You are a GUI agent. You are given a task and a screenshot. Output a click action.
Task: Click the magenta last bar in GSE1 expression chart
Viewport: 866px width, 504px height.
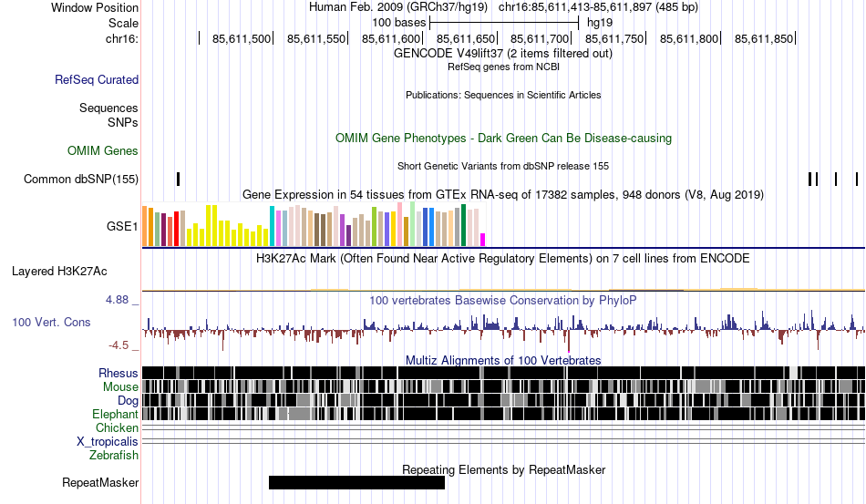(483, 240)
